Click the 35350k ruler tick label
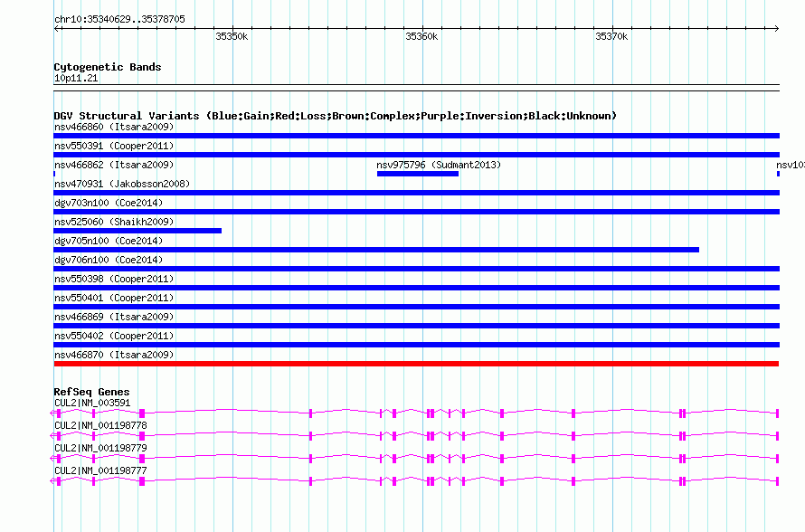The image size is (805, 532). tap(232, 36)
